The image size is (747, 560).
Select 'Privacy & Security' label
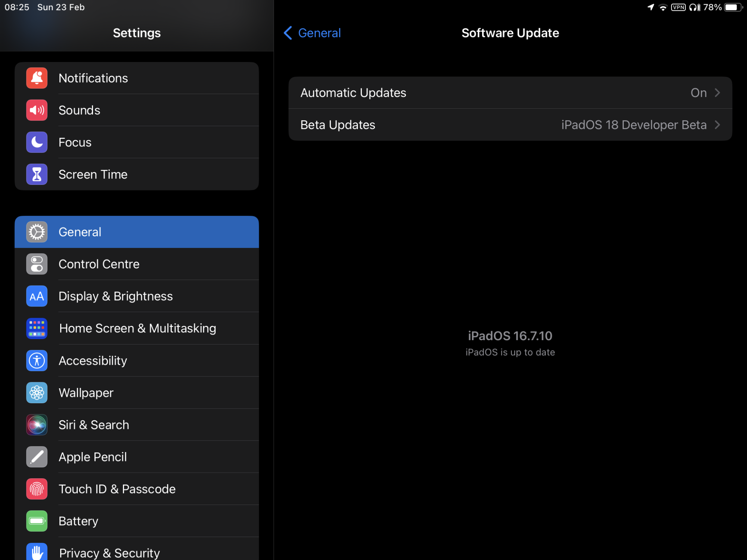coord(109,553)
